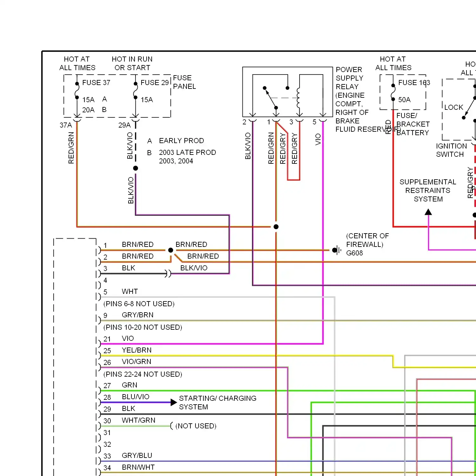
Task: Click the G608 ground label
Action: click(354, 253)
